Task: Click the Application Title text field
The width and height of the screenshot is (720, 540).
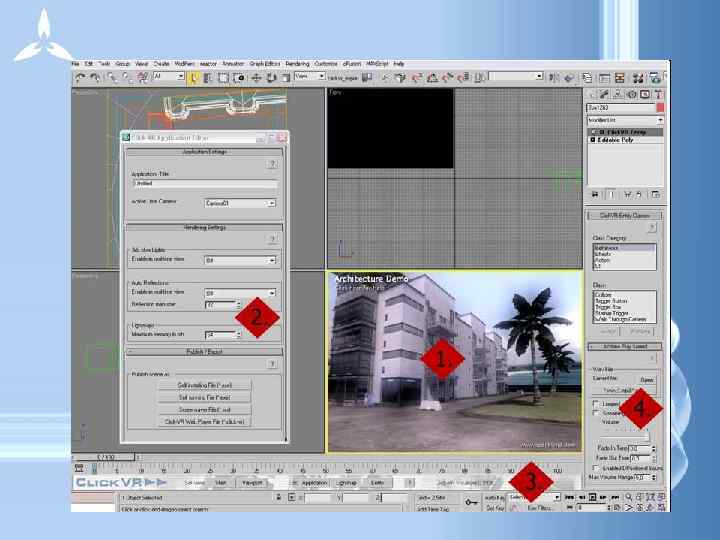Action: click(205, 184)
